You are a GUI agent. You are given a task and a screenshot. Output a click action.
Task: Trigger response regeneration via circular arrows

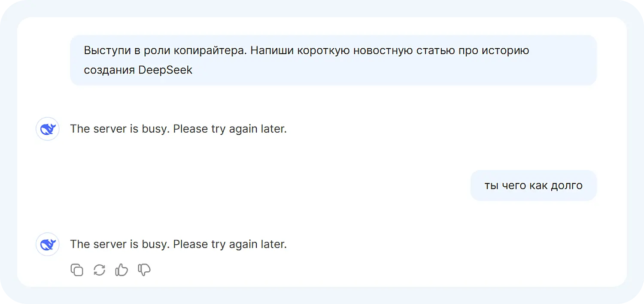99,270
